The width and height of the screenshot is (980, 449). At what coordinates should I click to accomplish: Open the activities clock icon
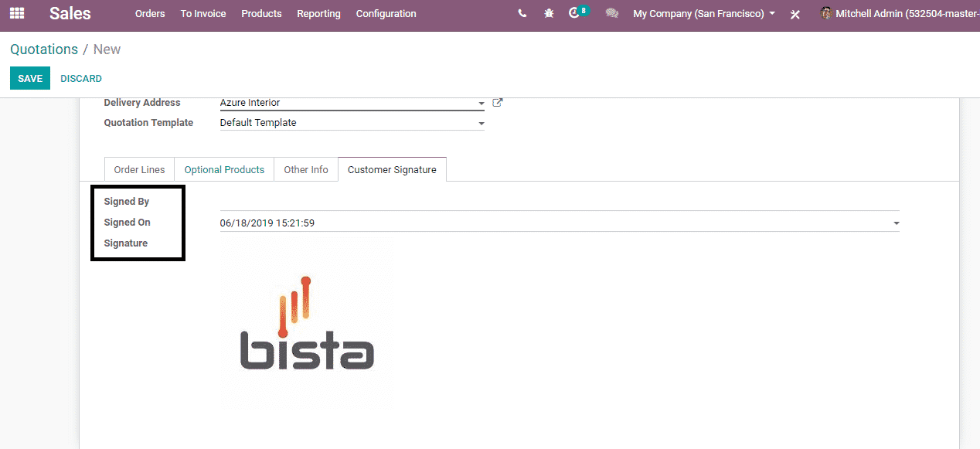tap(574, 14)
